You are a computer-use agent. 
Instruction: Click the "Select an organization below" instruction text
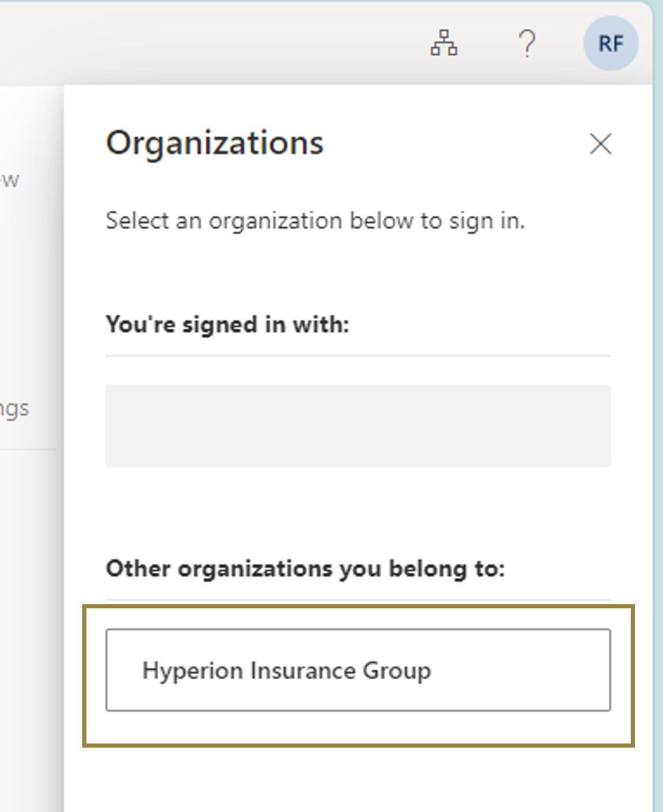click(x=315, y=221)
